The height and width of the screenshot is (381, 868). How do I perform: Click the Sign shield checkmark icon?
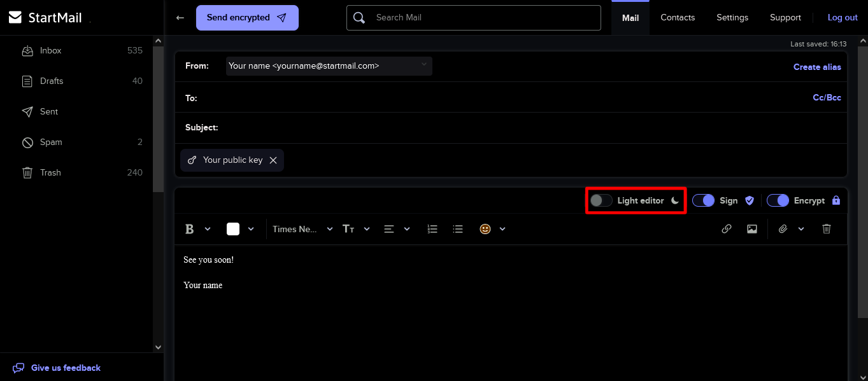(x=750, y=200)
